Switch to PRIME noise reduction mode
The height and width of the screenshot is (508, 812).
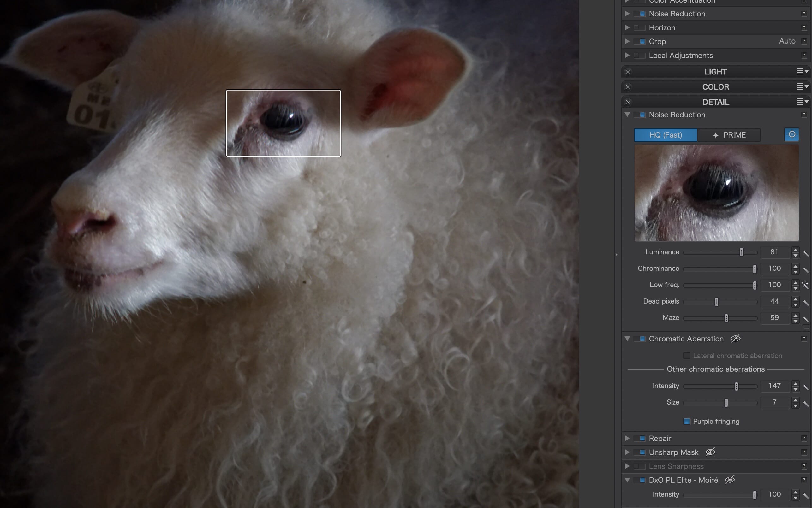(729, 135)
